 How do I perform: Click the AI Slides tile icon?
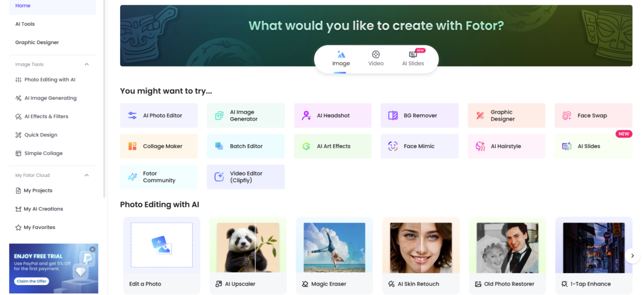(x=567, y=146)
